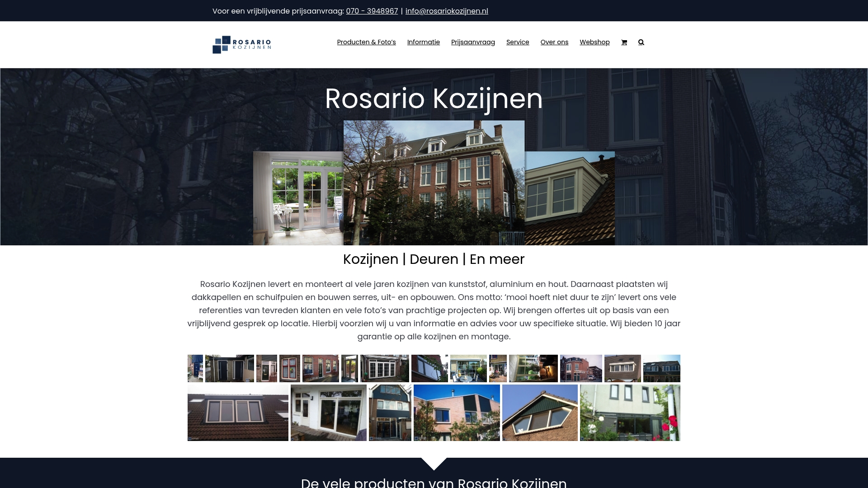The image size is (868, 488).
Task: Open gallery photo of white sliding doors
Action: pos(329,413)
